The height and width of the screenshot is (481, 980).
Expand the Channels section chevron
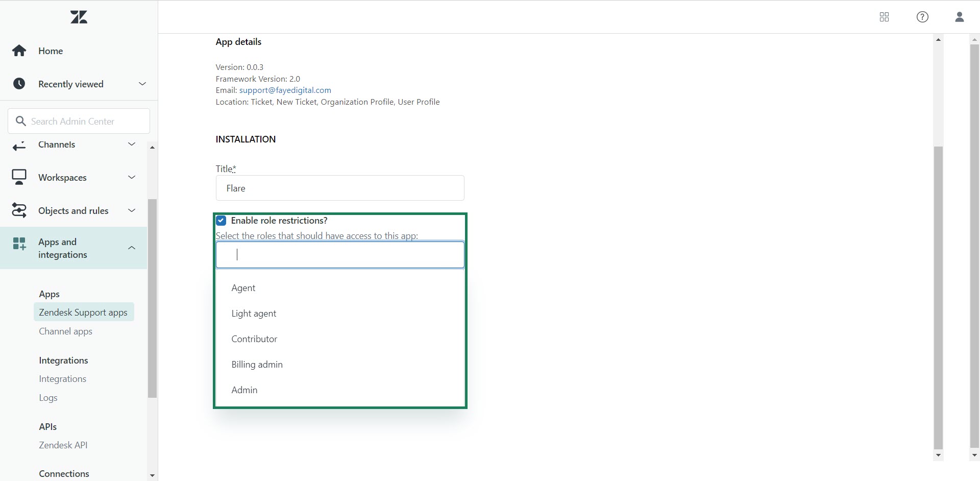[x=132, y=145]
